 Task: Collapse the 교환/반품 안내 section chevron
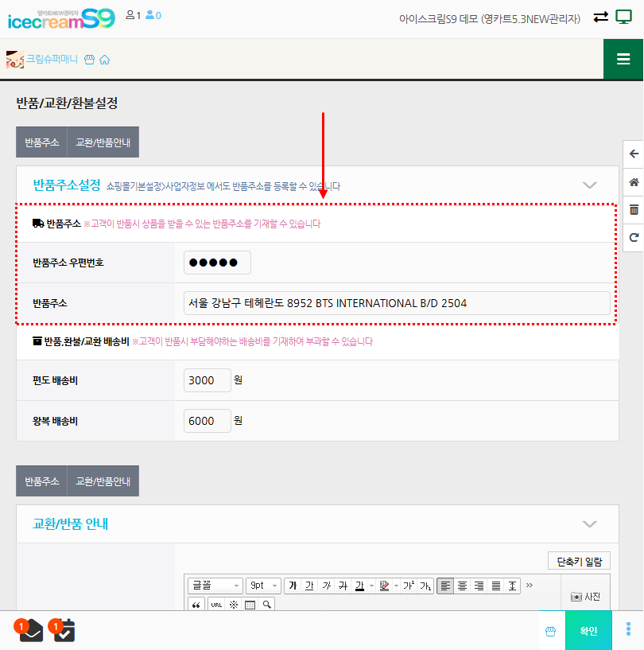point(589,524)
